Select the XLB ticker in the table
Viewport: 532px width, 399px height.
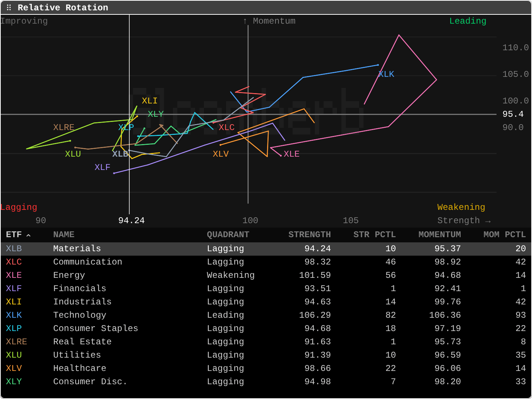coord(14,249)
